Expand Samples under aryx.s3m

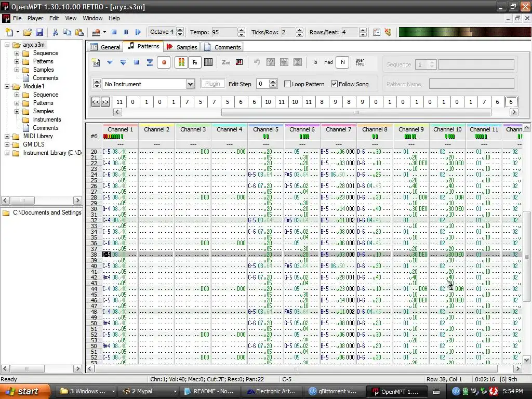(17, 70)
